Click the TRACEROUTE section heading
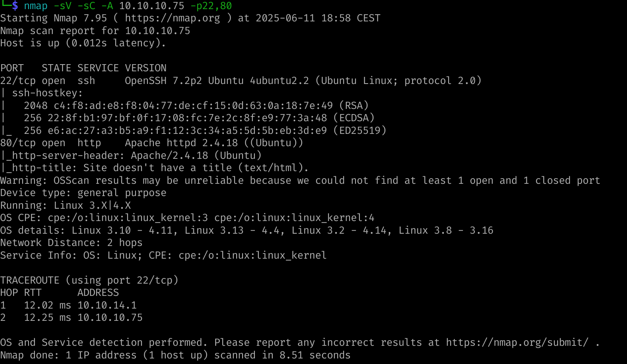The image size is (627, 364). pos(30,280)
